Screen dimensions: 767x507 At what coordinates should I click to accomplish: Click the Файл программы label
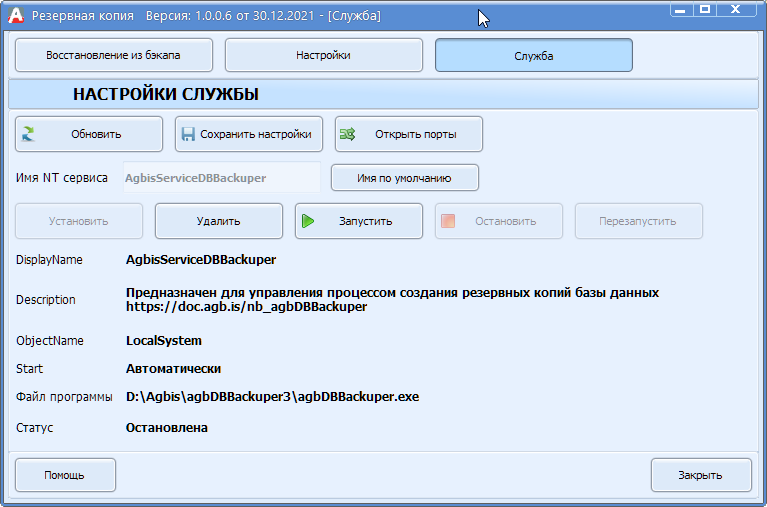pyautogui.click(x=64, y=396)
